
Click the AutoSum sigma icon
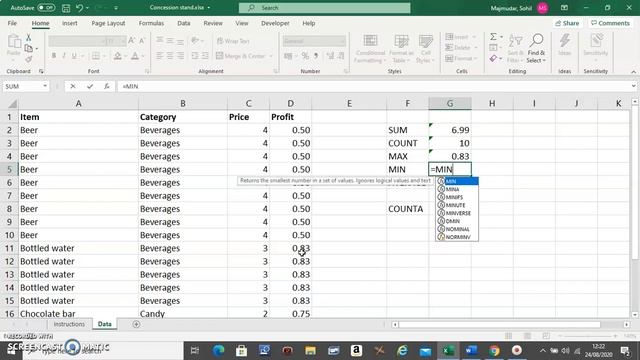point(493,37)
